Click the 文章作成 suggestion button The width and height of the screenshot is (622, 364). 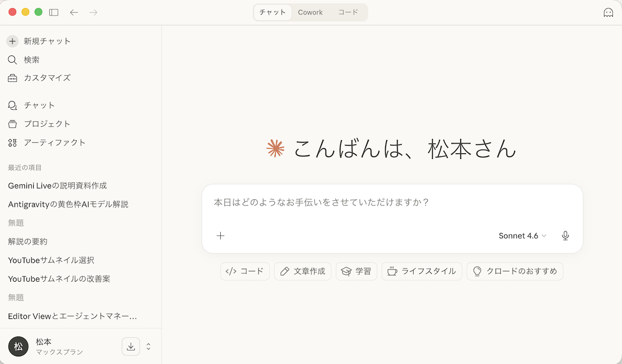(x=303, y=271)
